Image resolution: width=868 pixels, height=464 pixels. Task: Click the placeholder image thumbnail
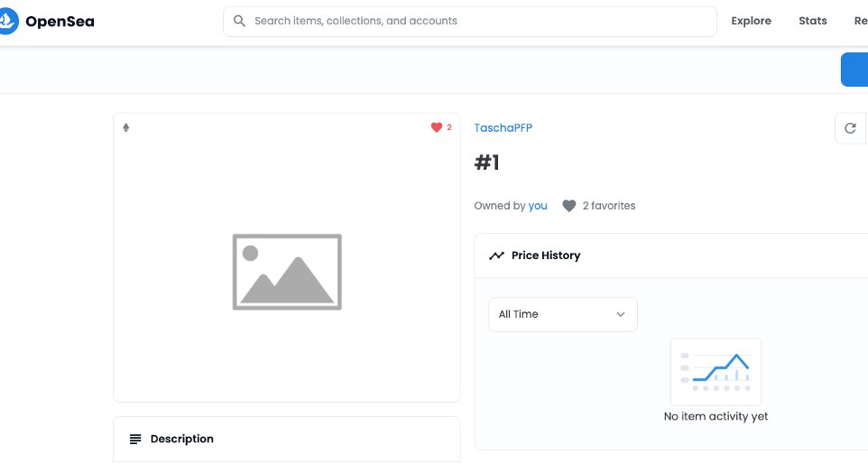(287, 272)
